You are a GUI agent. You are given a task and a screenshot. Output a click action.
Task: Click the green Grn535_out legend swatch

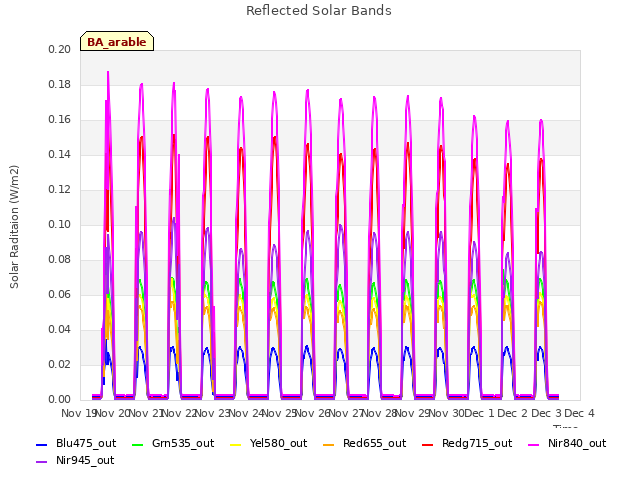click(x=138, y=444)
